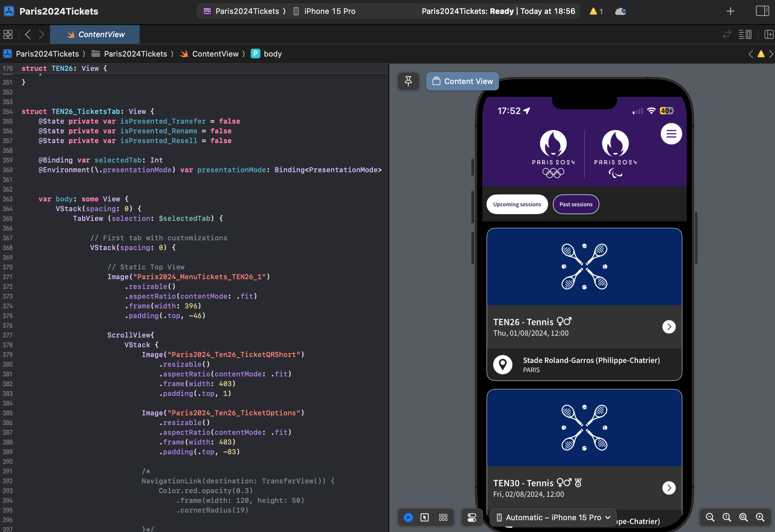Screen dimensions: 775x532
Task: Open the related items grid menu
Action: (8, 34)
